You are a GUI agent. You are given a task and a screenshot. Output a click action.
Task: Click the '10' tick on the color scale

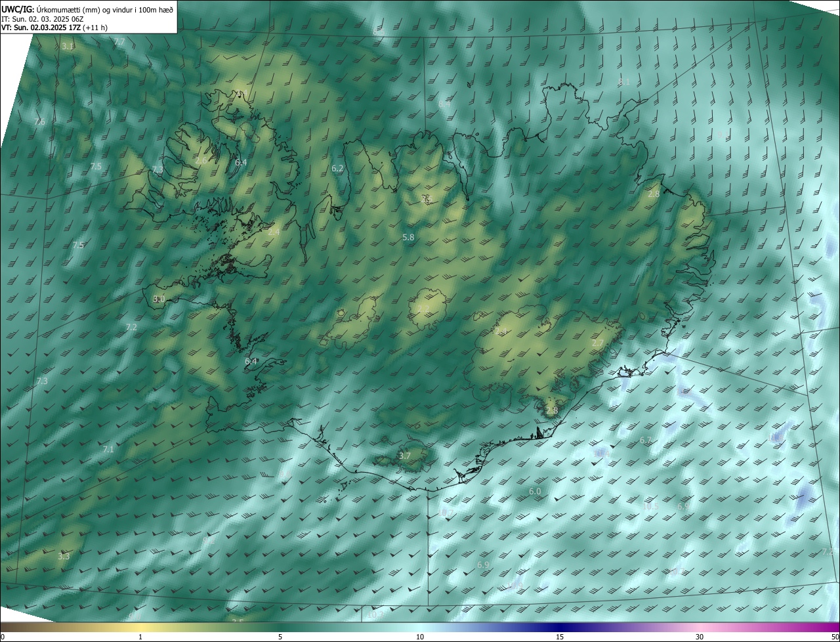coord(420,637)
